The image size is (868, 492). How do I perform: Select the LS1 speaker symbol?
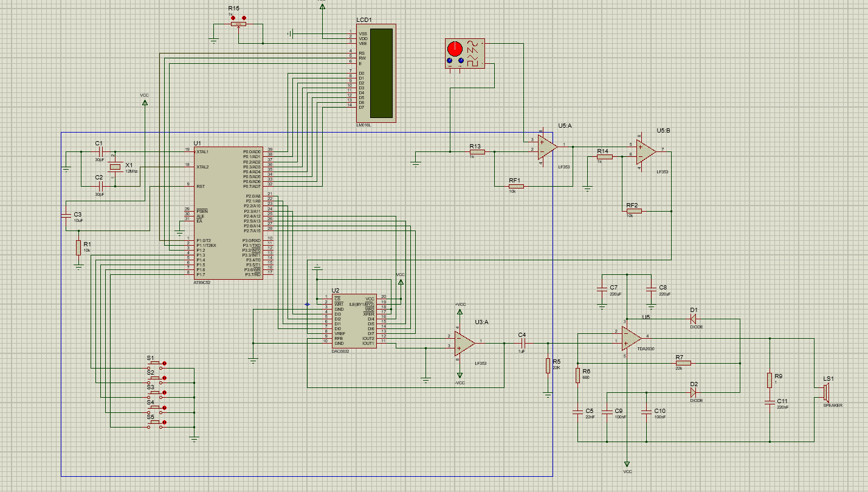(827, 392)
